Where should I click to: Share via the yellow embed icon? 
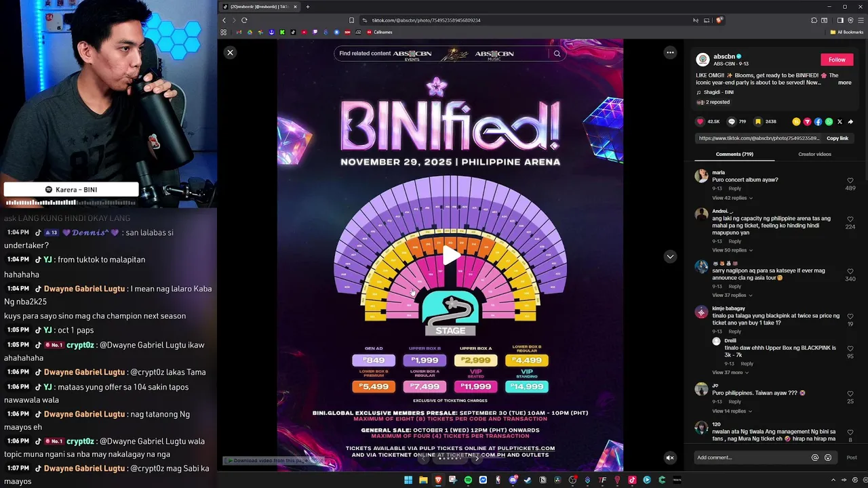tap(796, 122)
